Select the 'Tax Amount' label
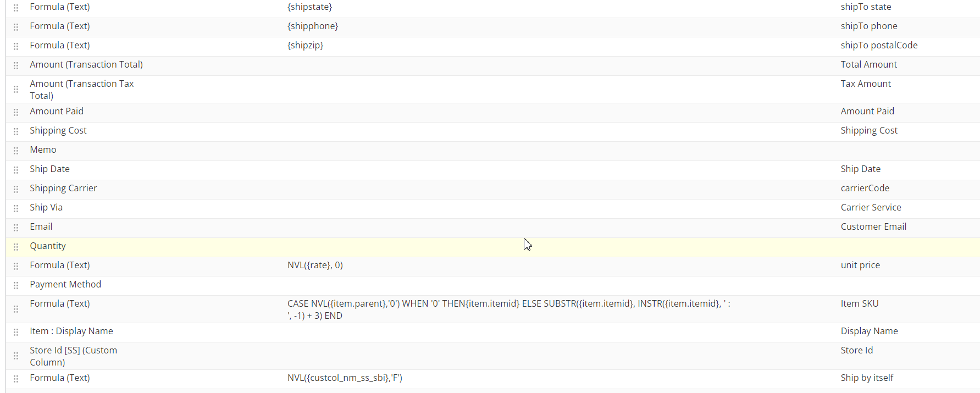This screenshot has height=393, width=980. click(x=866, y=84)
